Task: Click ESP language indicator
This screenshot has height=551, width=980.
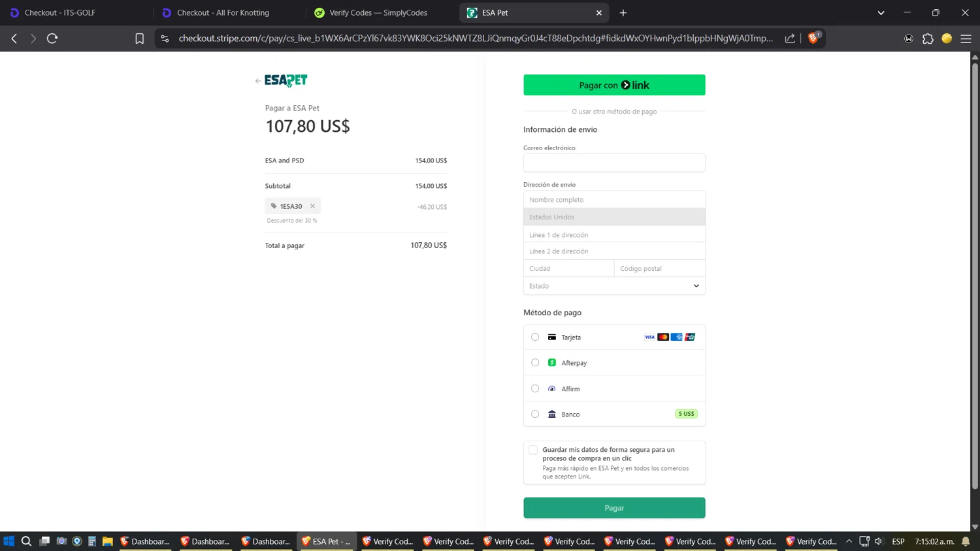Action: point(898,541)
